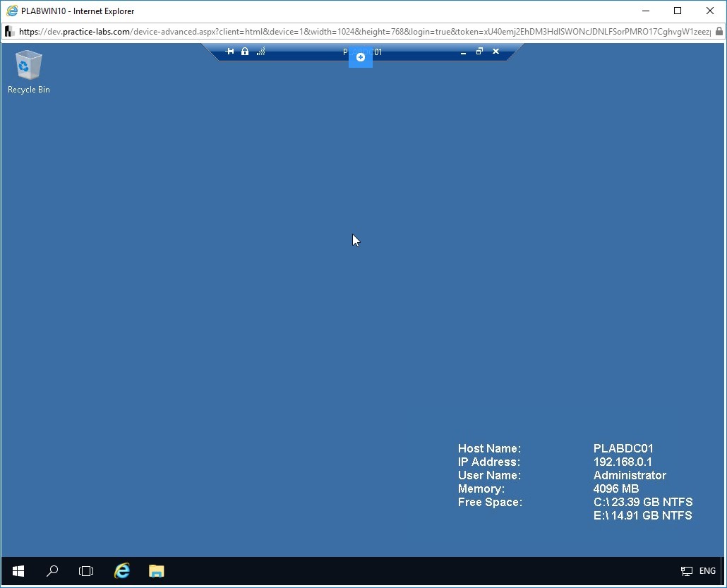727x588 pixels.
Task: Click the site favicon beside the URL
Action: [9, 32]
